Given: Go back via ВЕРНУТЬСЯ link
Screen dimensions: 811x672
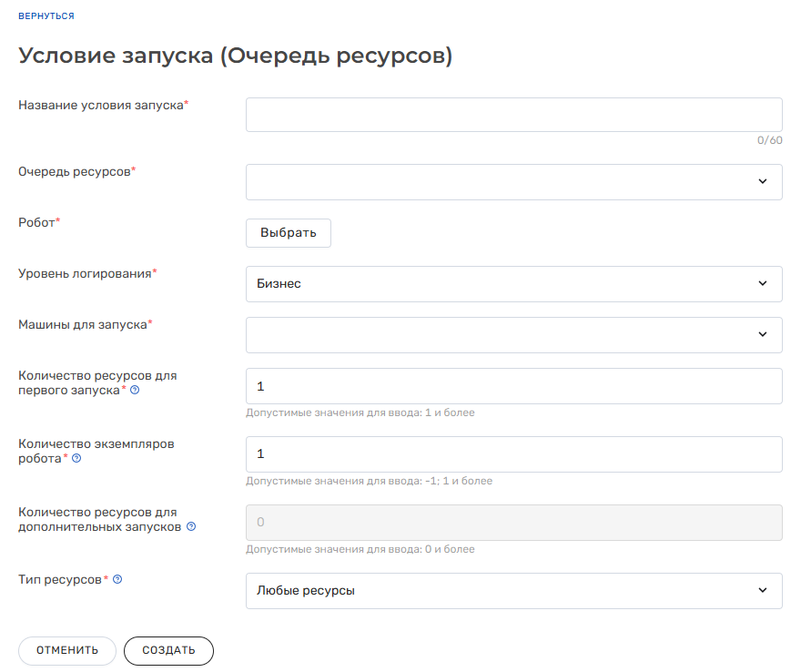Looking at the screenshot, I should click(x=46, y=16).
